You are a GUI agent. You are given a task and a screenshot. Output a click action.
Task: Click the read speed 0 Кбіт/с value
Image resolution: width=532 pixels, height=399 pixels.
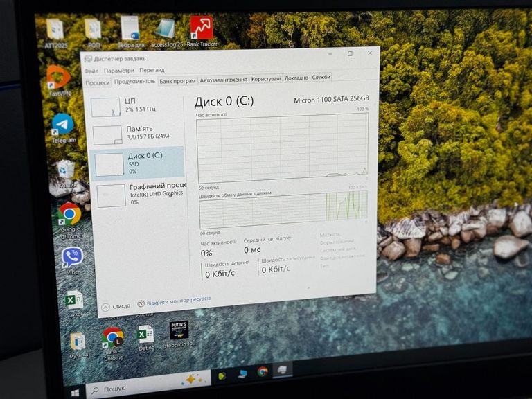coord(220,274)
